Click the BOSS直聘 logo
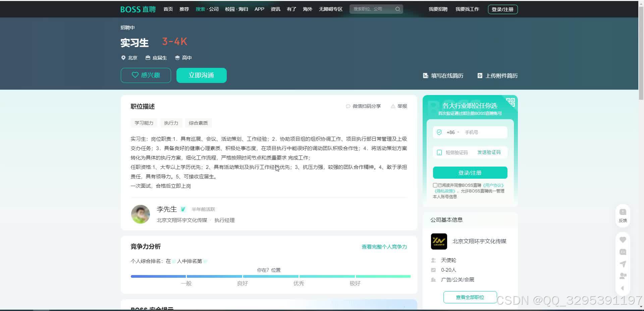The image size is (644, 311). 138,9
